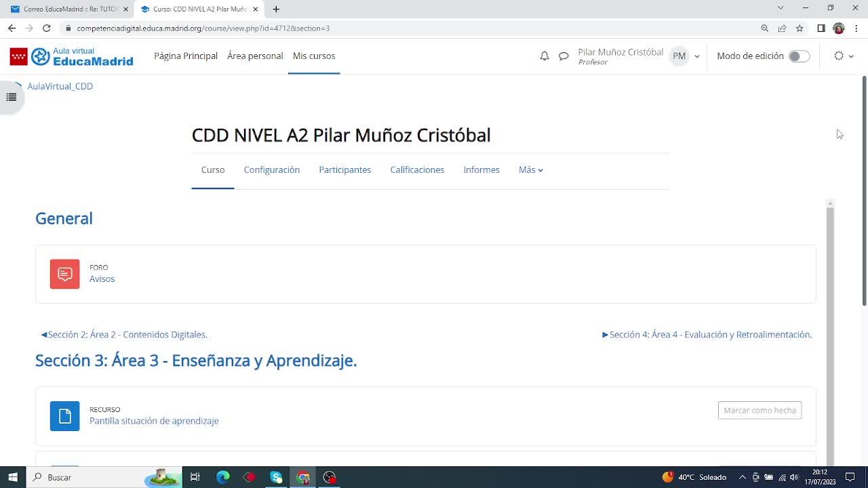Open the Wi-Fi network icon in the tray
The width and height of the screenshot is (868, 488).
(782, 477)
